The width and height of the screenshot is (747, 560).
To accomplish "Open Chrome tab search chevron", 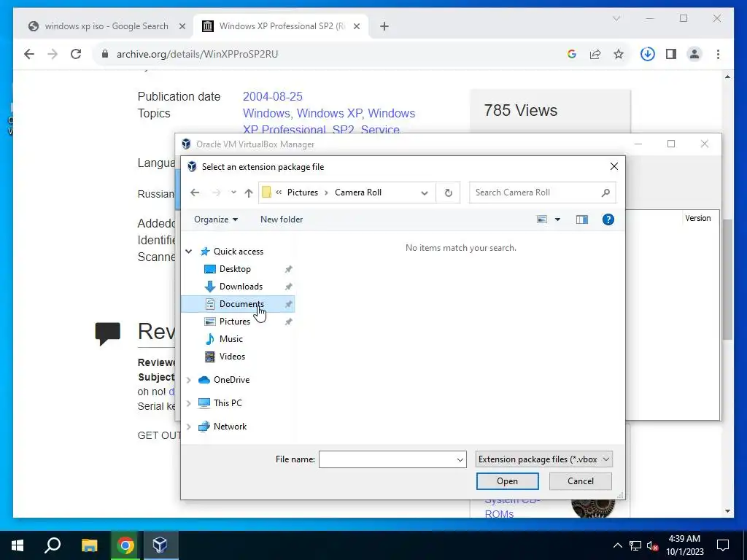I will pos(616,18).
